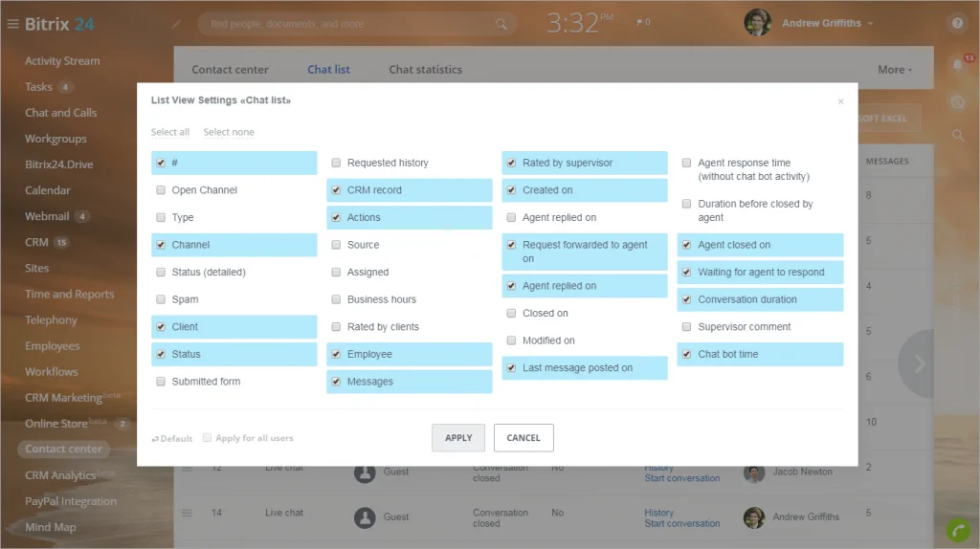Check the Source column checkbox
The width and height of the screenshot is (980, 549).
click(x=336, y=245)
